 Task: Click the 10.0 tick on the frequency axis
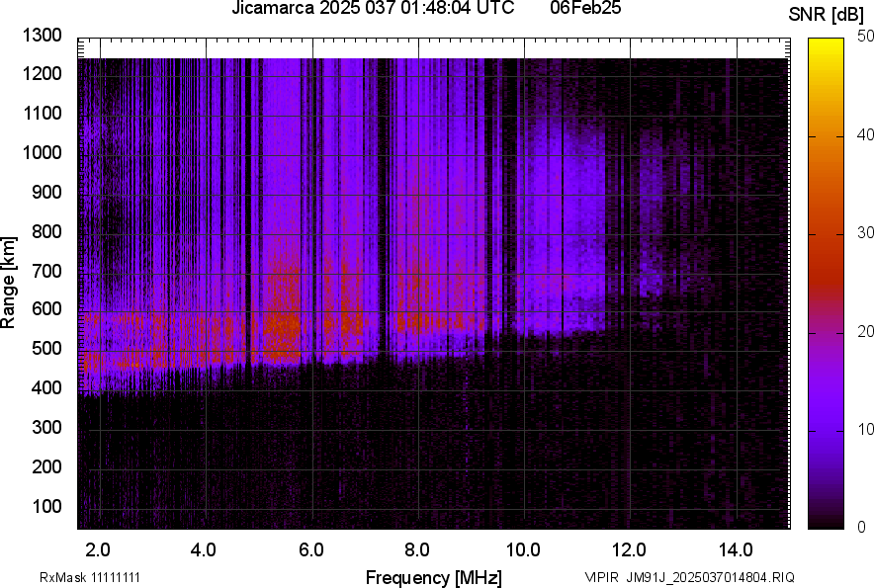coord(522,549)
